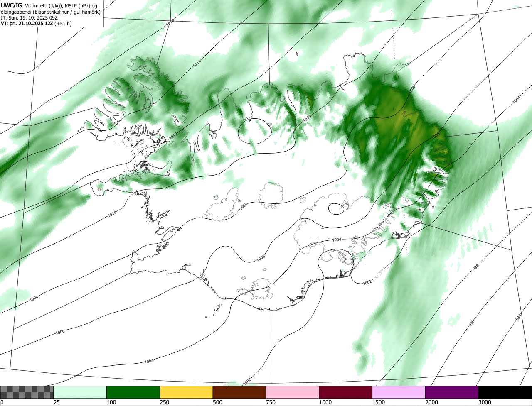Click the legend scale value 100
This screenshot has width=532, height=406.
pos(111,402)
